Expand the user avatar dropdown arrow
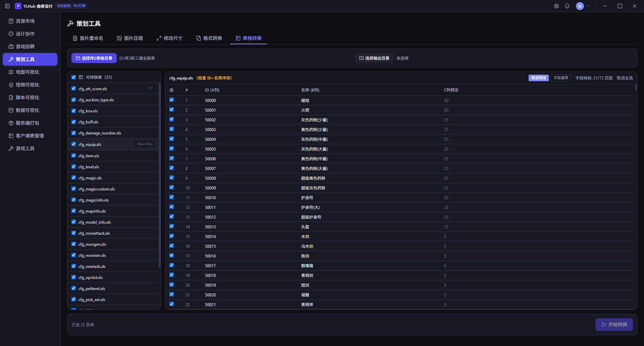Image resolution: width=644 pixels, height=346 pixels. point(588,6)
